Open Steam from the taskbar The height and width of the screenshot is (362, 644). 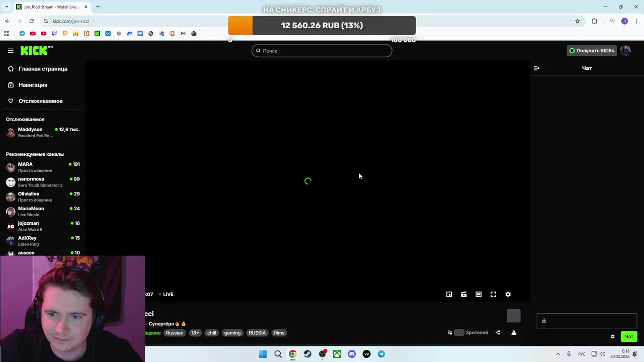coord(307,354)
